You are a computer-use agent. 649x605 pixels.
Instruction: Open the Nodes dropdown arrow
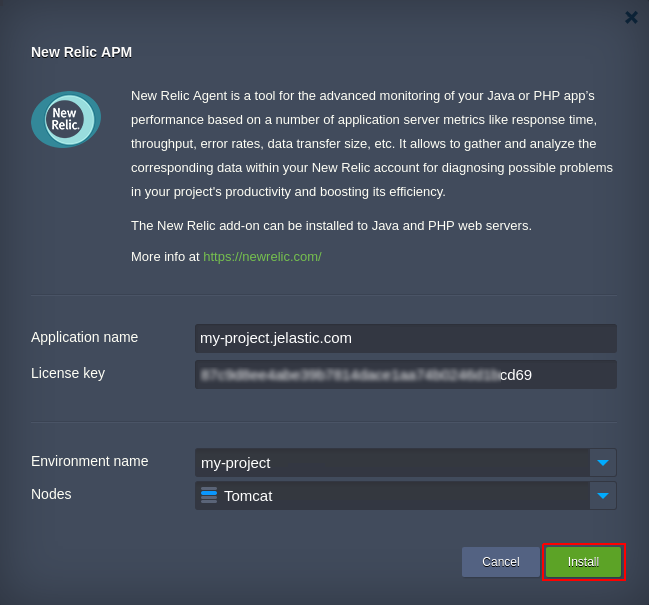603,495
